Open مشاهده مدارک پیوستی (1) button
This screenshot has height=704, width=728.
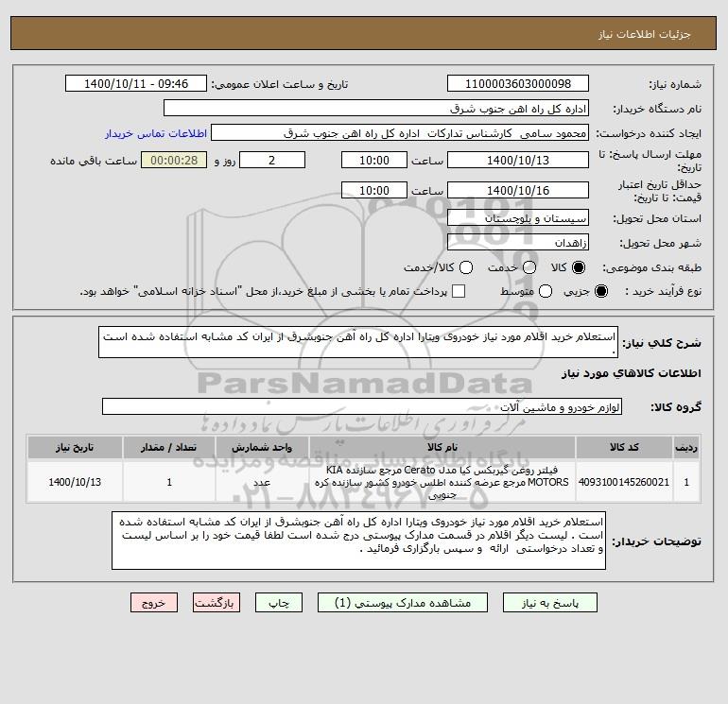[403, 603]
